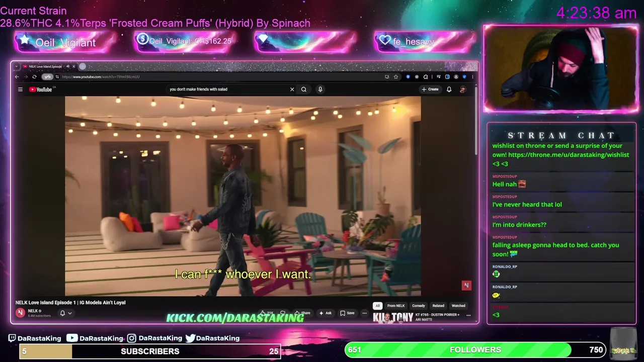Click the youtube.com address bar
The image size is (644, 362).
[221, 77]
